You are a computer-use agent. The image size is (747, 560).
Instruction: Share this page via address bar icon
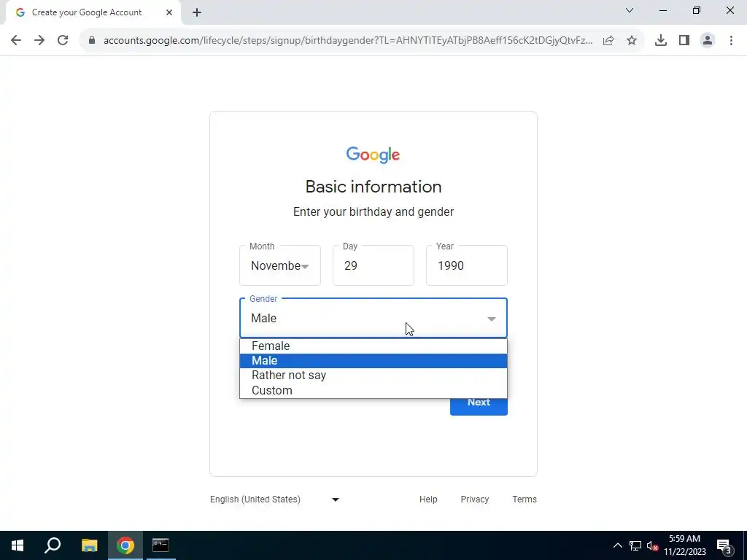tap(608, 41)
